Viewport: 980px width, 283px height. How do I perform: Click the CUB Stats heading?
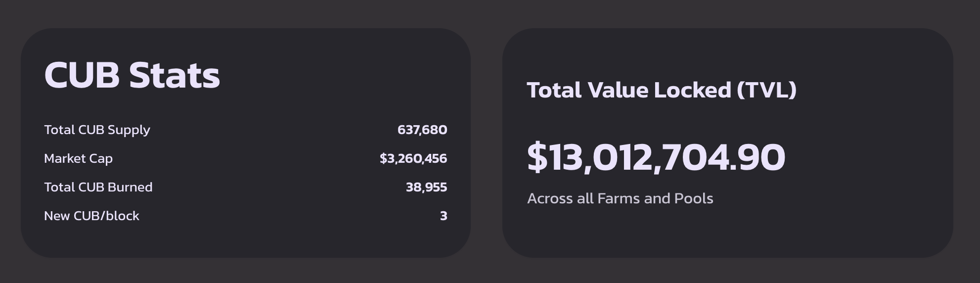[x=132, y=75]
